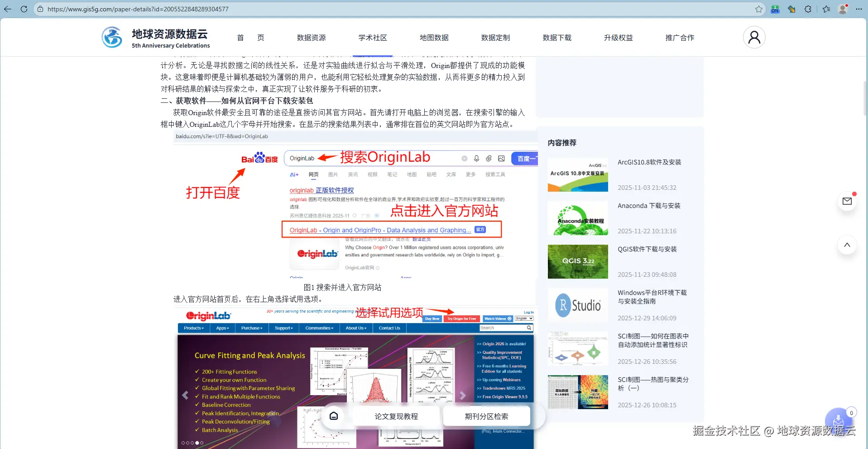Image resolution: width=868 pixels, height=449 pixels.
Task: Click the date 2025-11-03 21:45:32
Action: coord(647,188)
